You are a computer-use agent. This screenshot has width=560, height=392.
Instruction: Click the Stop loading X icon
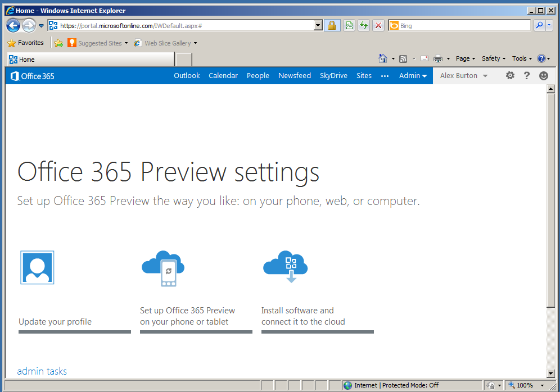(378, 26)
